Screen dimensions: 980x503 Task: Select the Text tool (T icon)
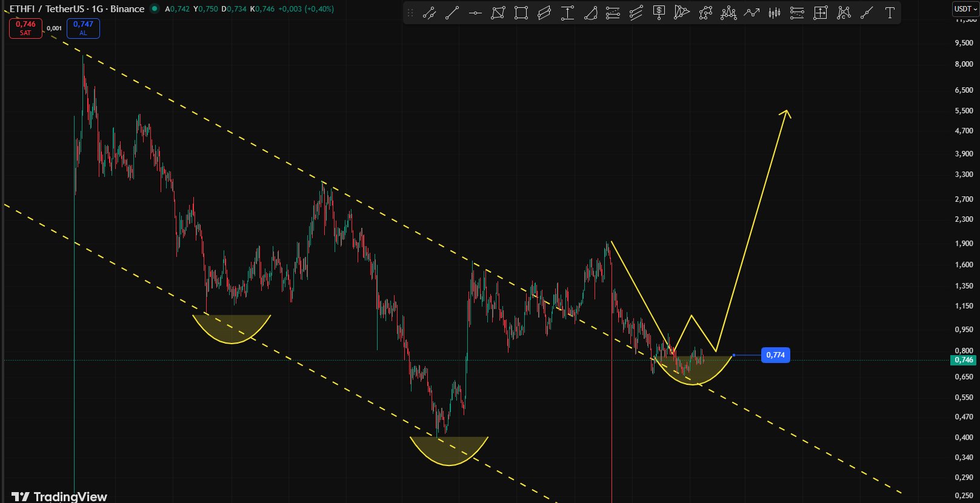pyautogui.click(x=890, y=13)
